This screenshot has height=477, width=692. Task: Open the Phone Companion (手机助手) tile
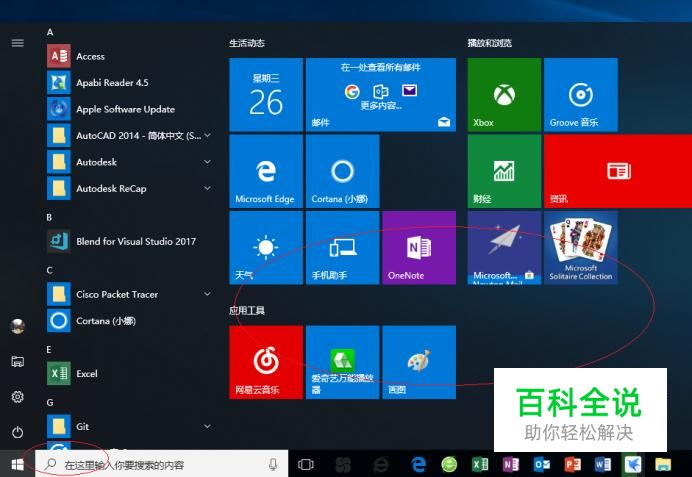pyautogui.click(x=342, y=248)
